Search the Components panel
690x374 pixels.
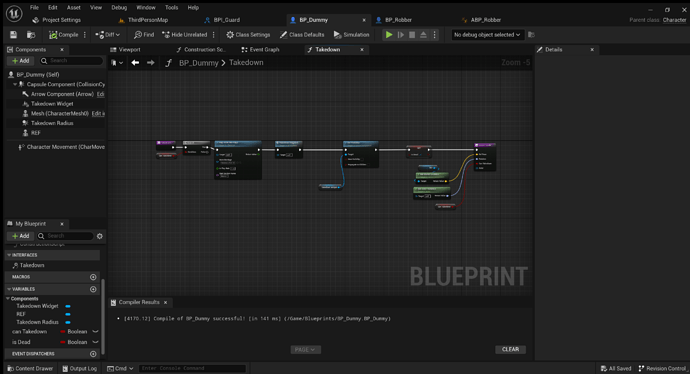click(x=71, y=61)
